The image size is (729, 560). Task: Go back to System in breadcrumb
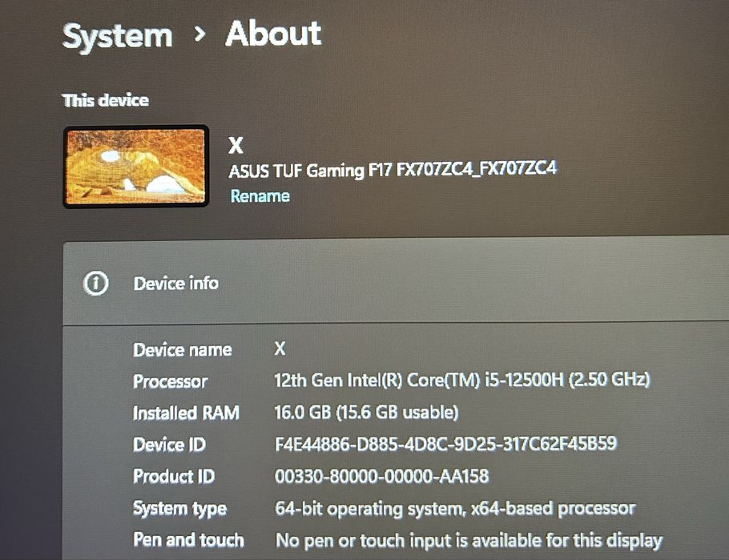coord(117,37)
